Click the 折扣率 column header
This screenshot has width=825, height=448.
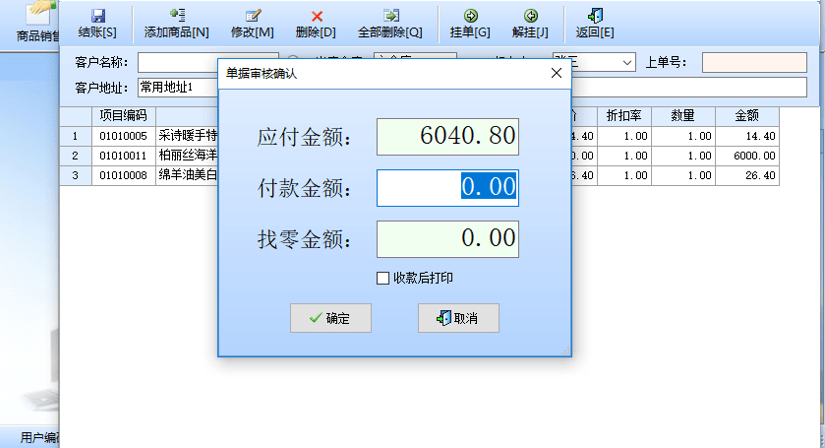click(624, 116)
